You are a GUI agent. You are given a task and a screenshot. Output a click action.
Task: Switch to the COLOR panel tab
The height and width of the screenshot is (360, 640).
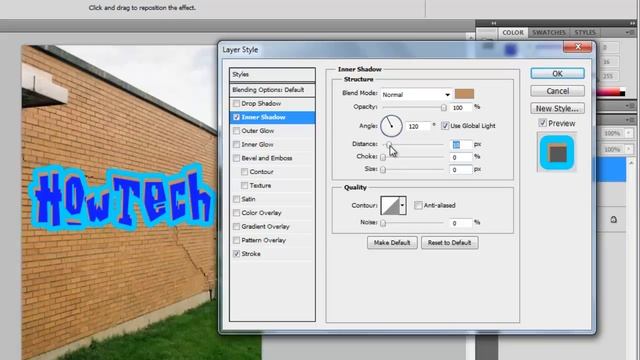(x=513, y=33)
